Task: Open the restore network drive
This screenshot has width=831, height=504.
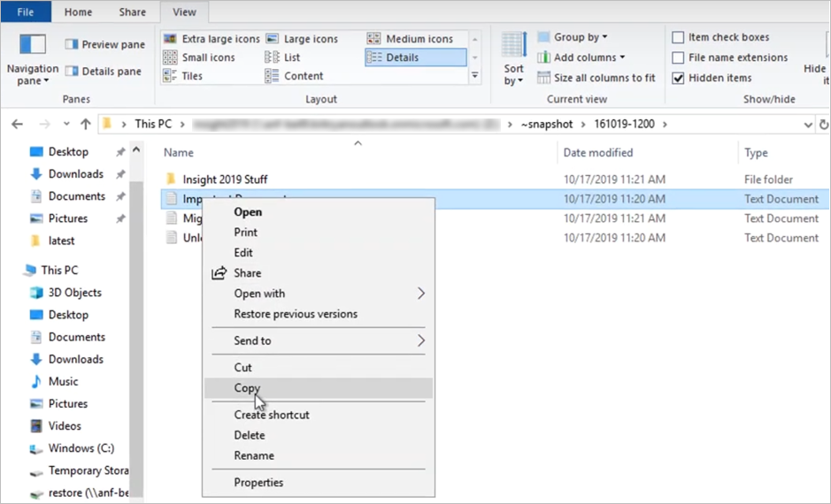Action: (x=88, y=493)
